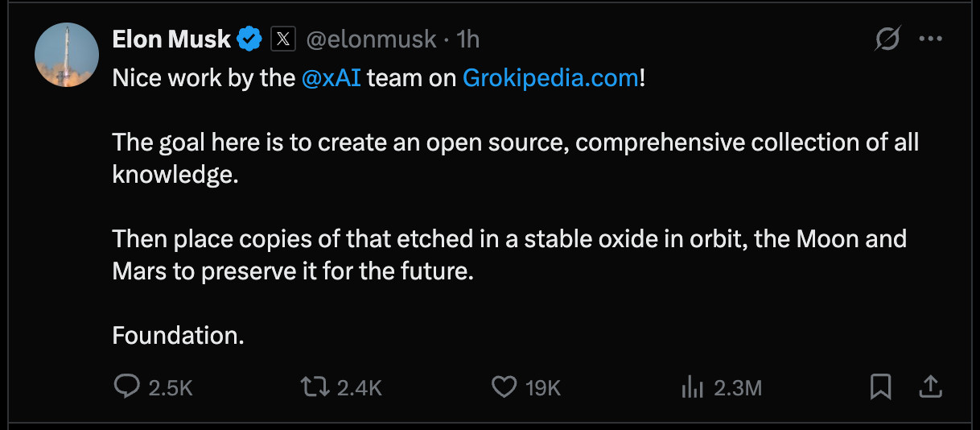This screenshot has width=980, height=430.
Task: Open the rocket profile avatar
Action: click(67, 56)
